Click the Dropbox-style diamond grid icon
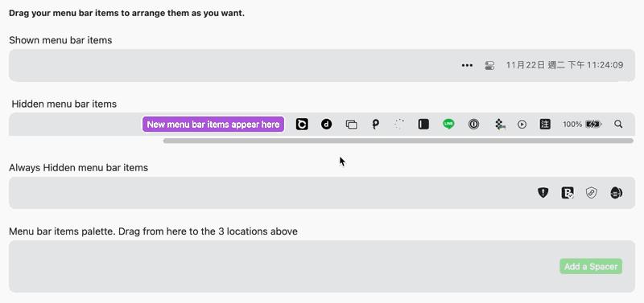 pos(499,125)
